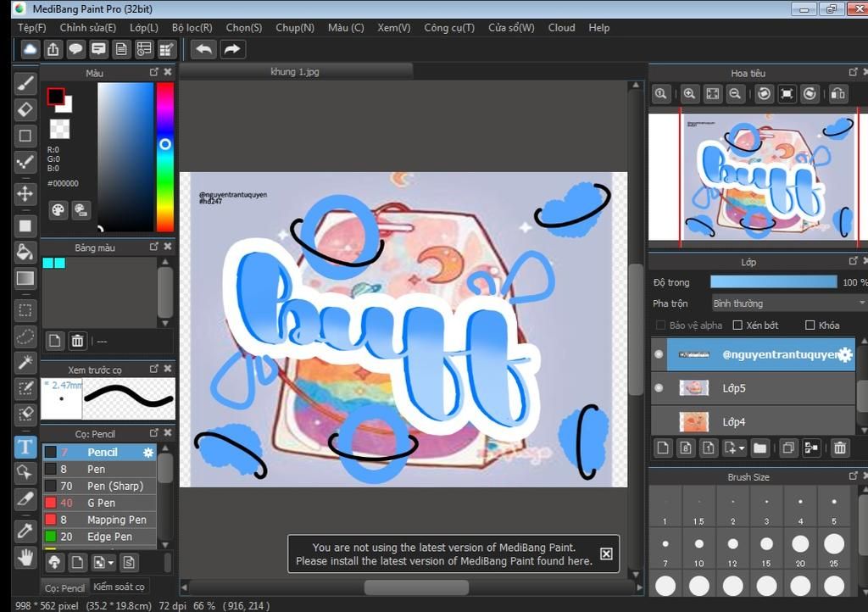The image size is (868, 612).
Task: Undock the Brush Size panel
Action: coord(853,476)
